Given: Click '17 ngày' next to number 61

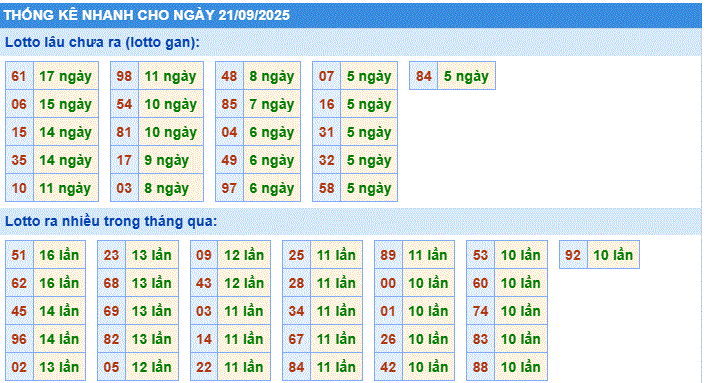Looking at the screenshot, I should pos(66,76).
